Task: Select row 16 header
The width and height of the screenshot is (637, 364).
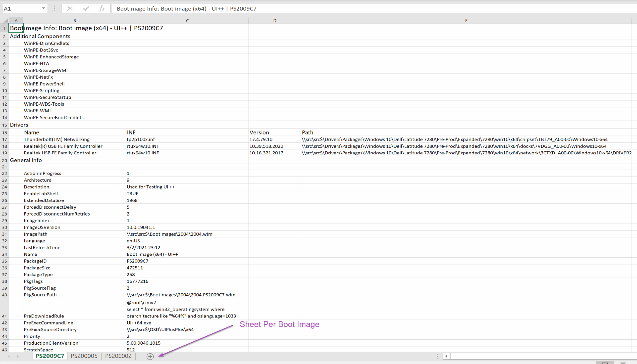Action: click(x=4, y=133)
